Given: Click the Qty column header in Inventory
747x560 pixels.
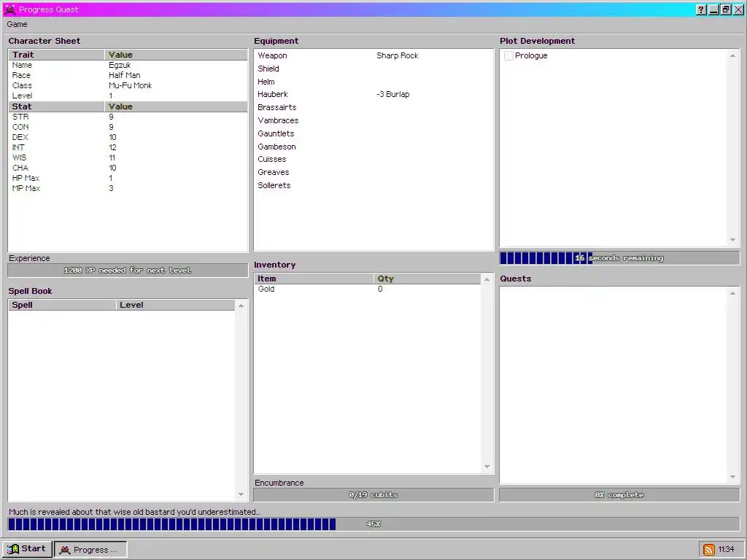Looking at the screenshot, I should 427,279.
